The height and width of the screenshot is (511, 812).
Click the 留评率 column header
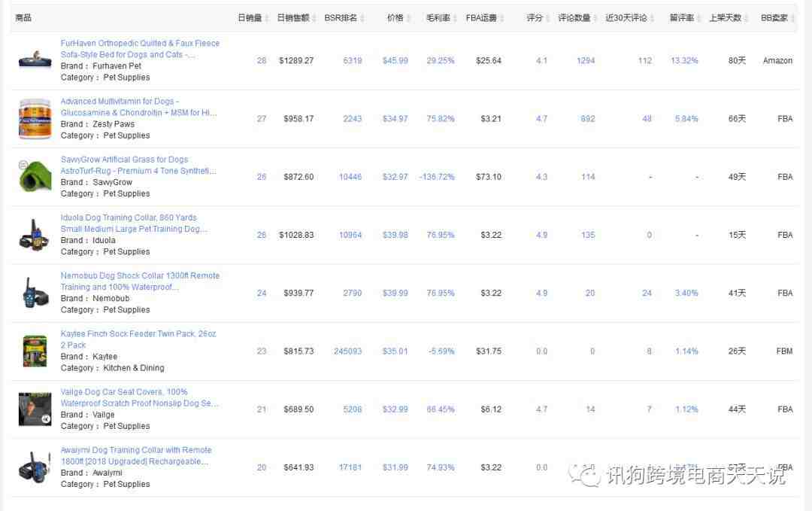681,18
